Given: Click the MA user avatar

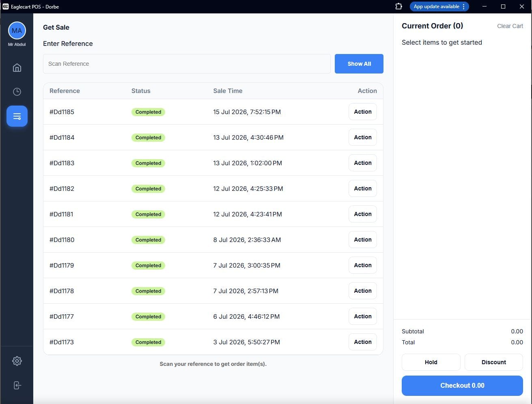Looking at the screenshot, I should coord(17,30).
